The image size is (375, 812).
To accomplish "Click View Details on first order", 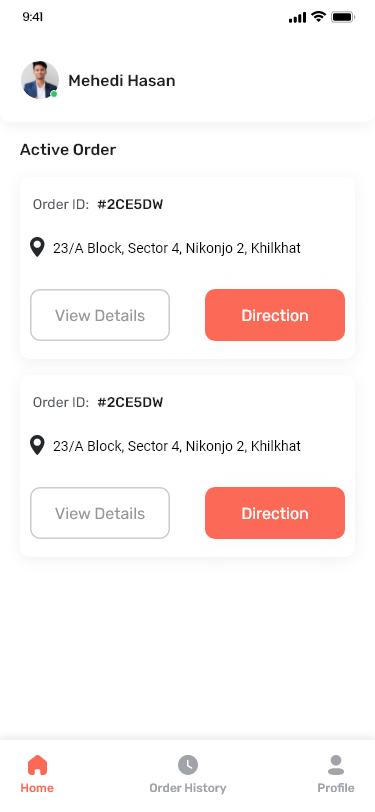I will [x=100, y=315].
